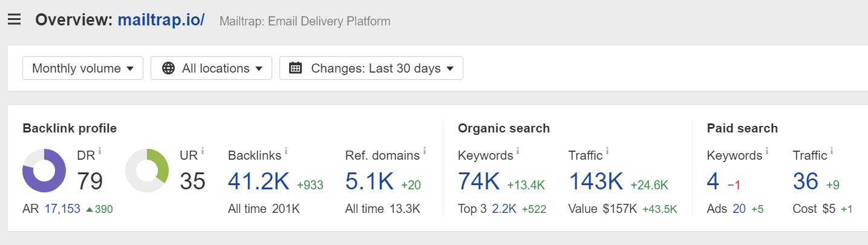The height and width of the screenshot is (245, 868).
Task: Open the 41.2K backlinks report
Action: click(258, 181)
